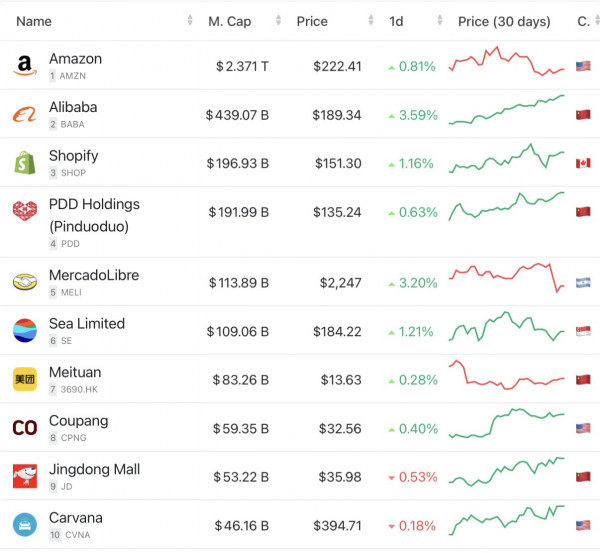The height and width of the screenshot is (553, 600).
Task: Click the Shopify bag logo
Action: tap(24, 163)
